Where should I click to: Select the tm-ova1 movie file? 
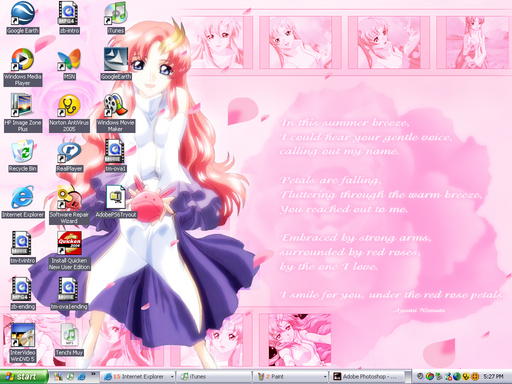pos(115,156)
